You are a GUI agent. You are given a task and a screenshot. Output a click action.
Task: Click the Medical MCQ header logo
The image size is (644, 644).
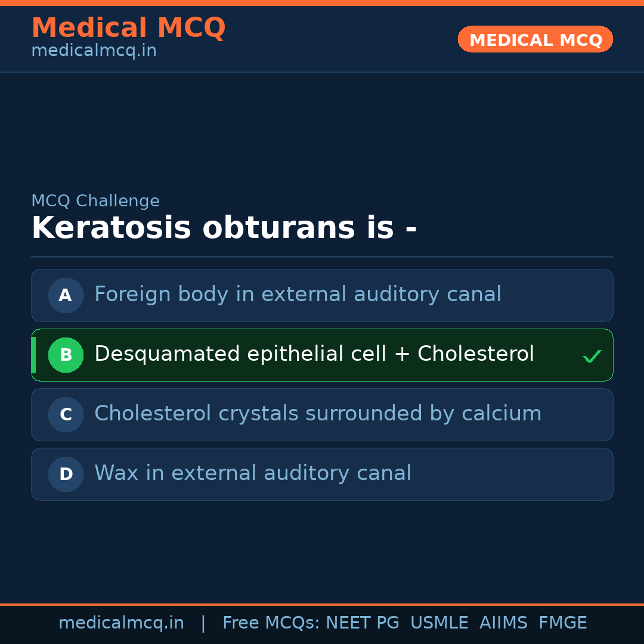[x=128, y=28]
